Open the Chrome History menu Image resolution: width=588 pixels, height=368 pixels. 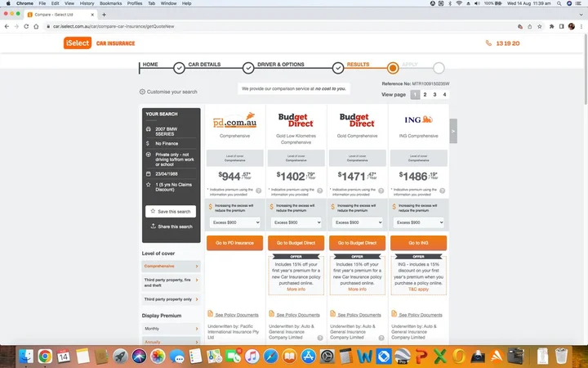click(x=87, y=3)
